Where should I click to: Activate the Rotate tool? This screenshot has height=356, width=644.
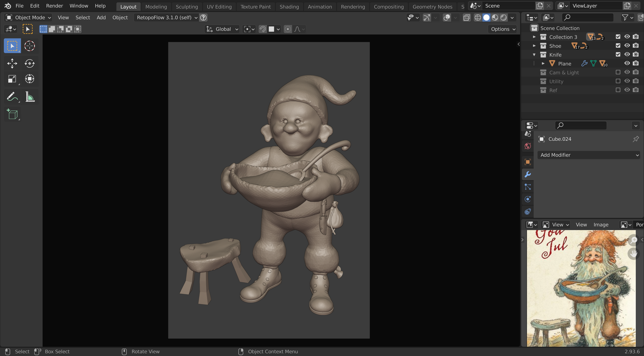click(x=30, y=63)
